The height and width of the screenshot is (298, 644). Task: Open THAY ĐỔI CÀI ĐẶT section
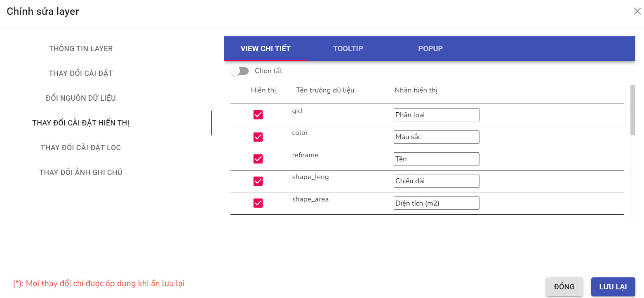(x=80, y=73)
